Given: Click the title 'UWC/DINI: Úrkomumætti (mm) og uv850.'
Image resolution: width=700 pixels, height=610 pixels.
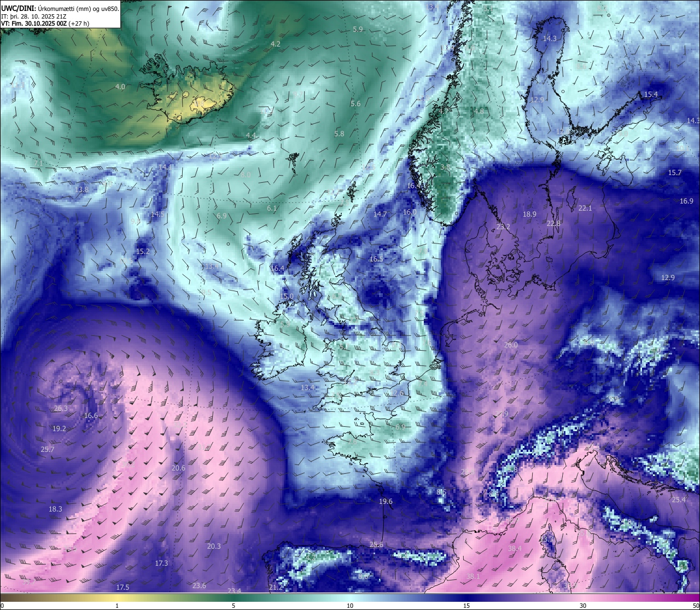Looking at the screenshot, I should tap(60, 9).
